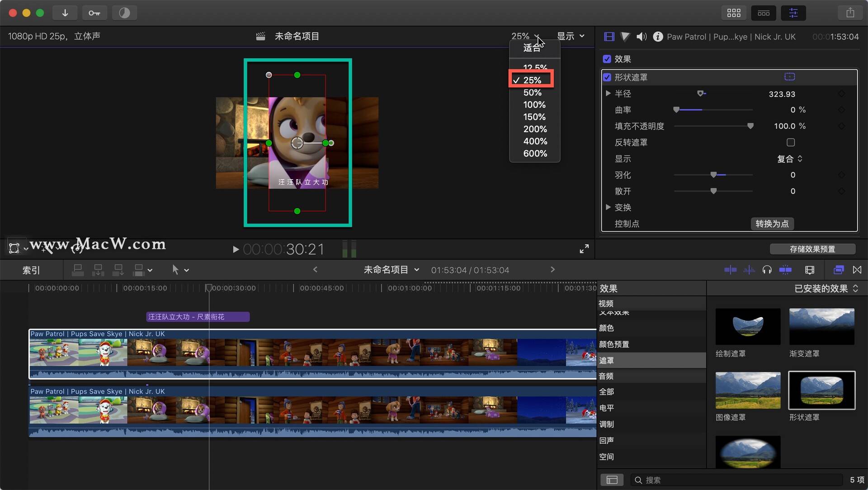
Task: Click the background tasks circle icon
Action: tap(124, 13)
